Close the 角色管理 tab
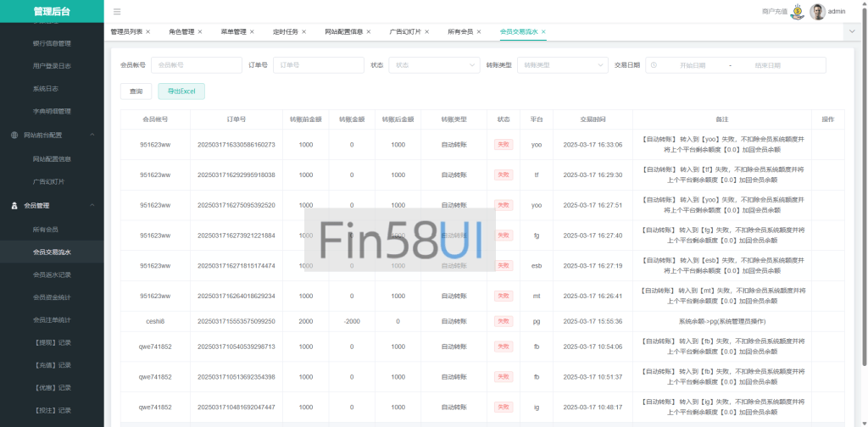This screenshot has width=868, height=427. point(200,31)
